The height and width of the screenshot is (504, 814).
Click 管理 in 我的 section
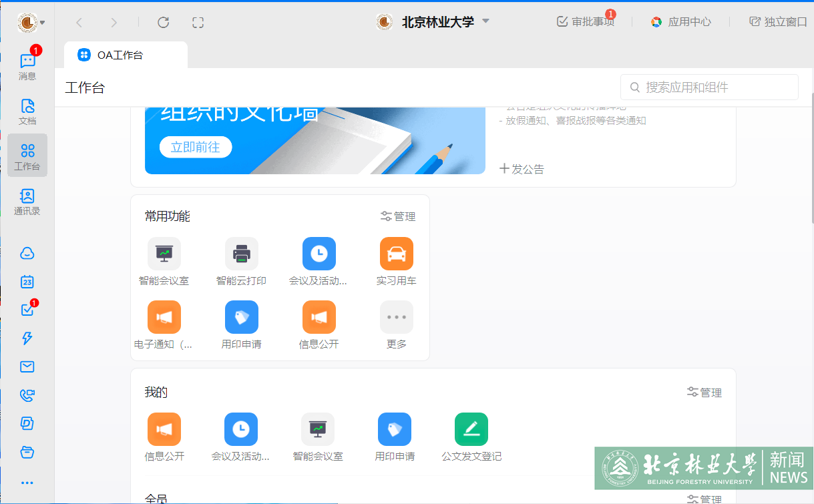tap(704, 393)
